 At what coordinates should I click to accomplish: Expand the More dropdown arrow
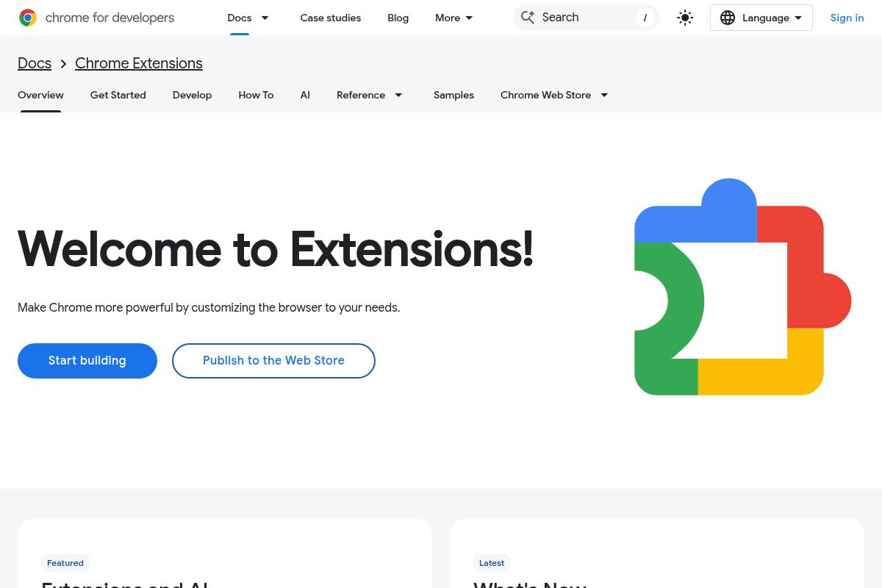coord(469,18)
